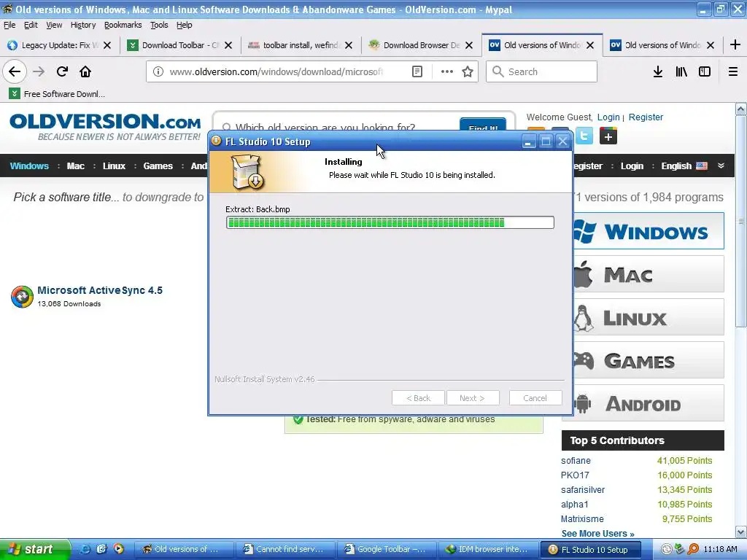Switch to IDM browser taskbar item
747x560 pixels.
pyautogui.click(x=487, y=549)
